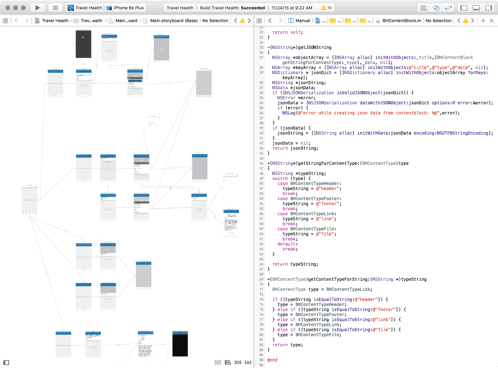Open the BHContentBlock.m jump bar item
498x368 pixels.
coord(399,21)
